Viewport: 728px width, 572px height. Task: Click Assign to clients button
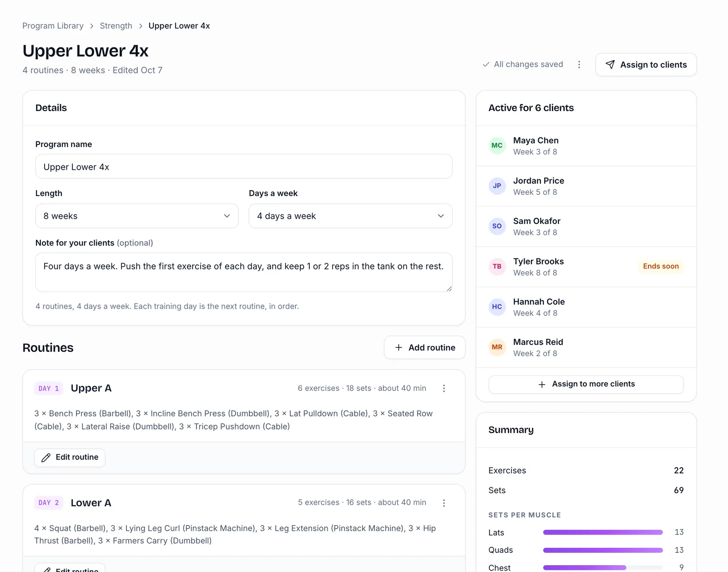[x=646, y=65]
